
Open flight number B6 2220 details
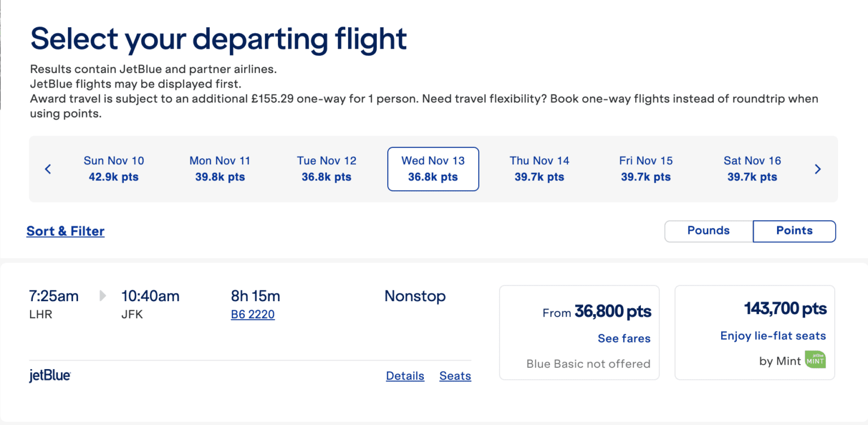pyautogui.click(x=253, y=314)
